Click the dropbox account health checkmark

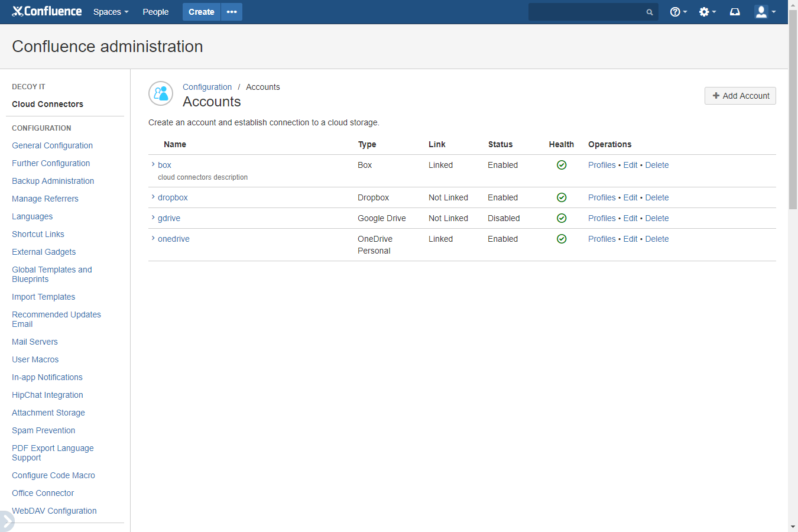(x=562, y=197)
